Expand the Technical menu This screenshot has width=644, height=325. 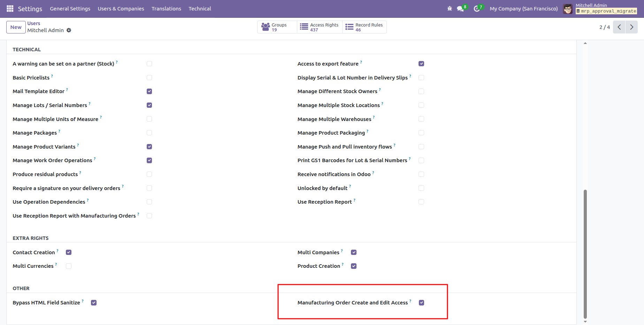pos(200,9)
